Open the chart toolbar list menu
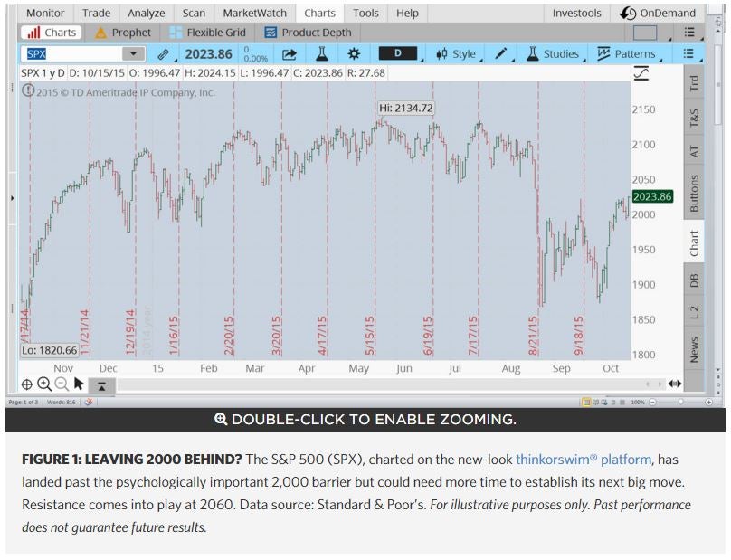731x560 pixels. pyautogui.click(x=688, y=53)
